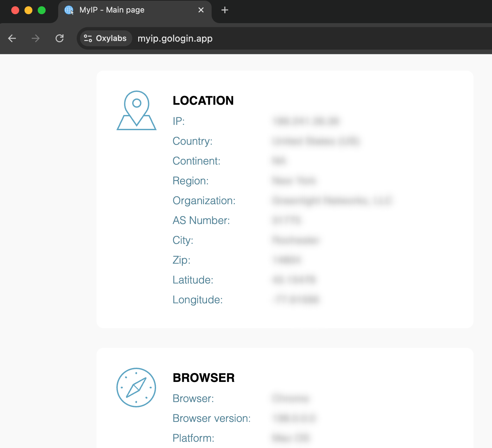Reload the current page

[x=60, y=38]
